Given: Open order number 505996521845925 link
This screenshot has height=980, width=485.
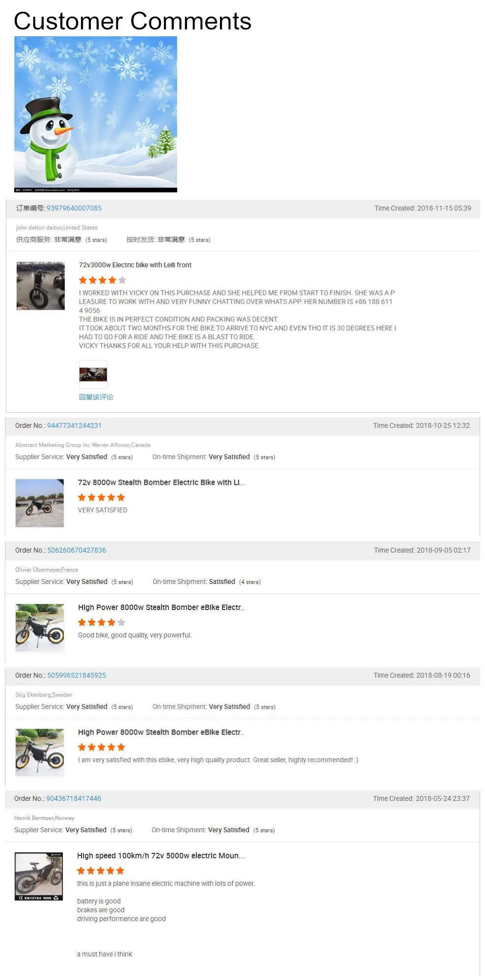Looking at the screenshot, I should pyautogui.click(x=77, y=675).
